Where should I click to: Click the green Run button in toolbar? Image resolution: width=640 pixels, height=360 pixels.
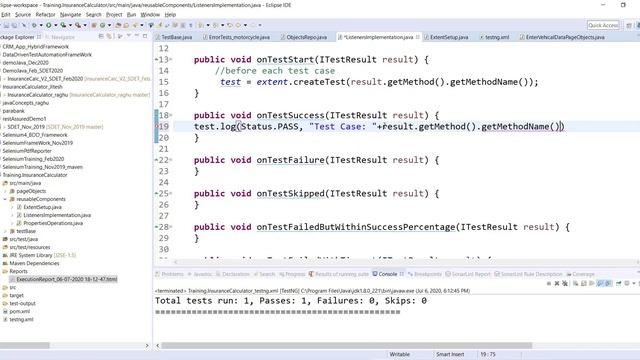(x=49, y=25)
